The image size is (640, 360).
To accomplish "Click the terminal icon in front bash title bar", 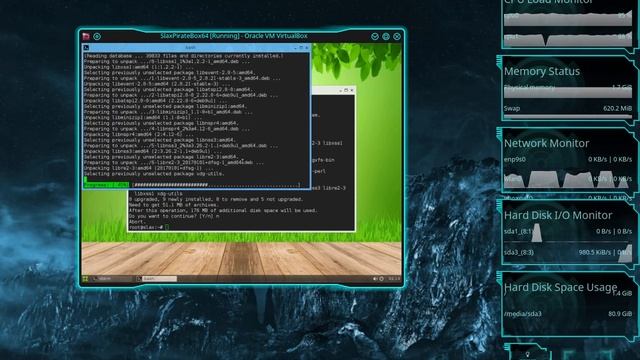I will [x=86, y=47].
